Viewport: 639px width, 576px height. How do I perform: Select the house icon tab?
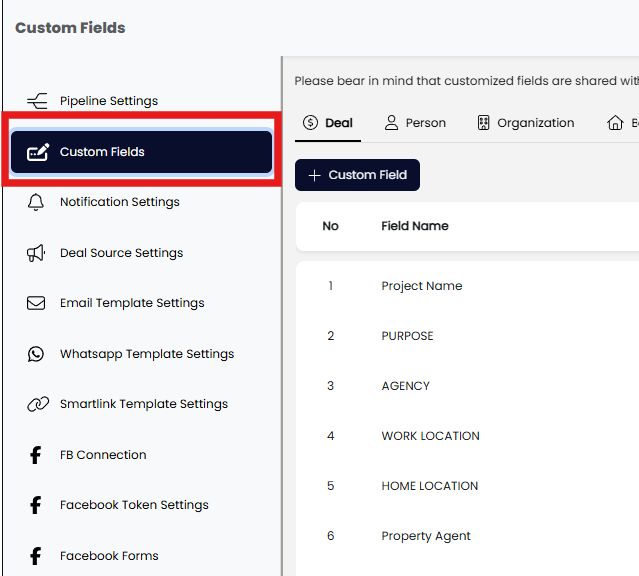point(616,123)
